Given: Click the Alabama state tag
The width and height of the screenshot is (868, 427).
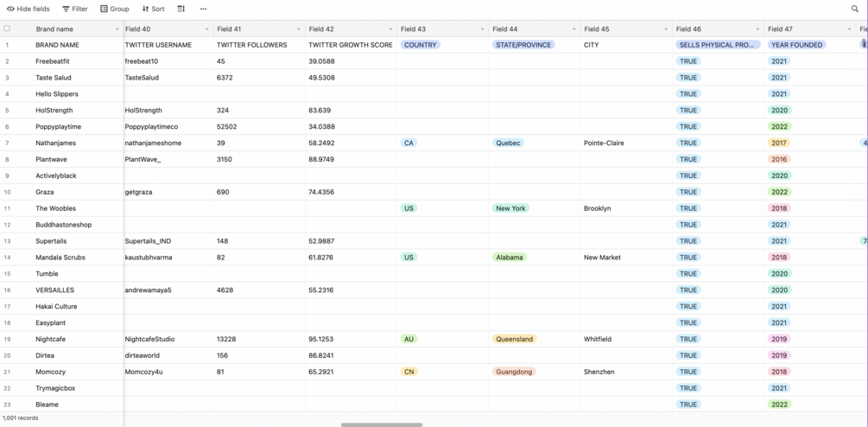Looking at the screenshot, I should click(510, 258).
